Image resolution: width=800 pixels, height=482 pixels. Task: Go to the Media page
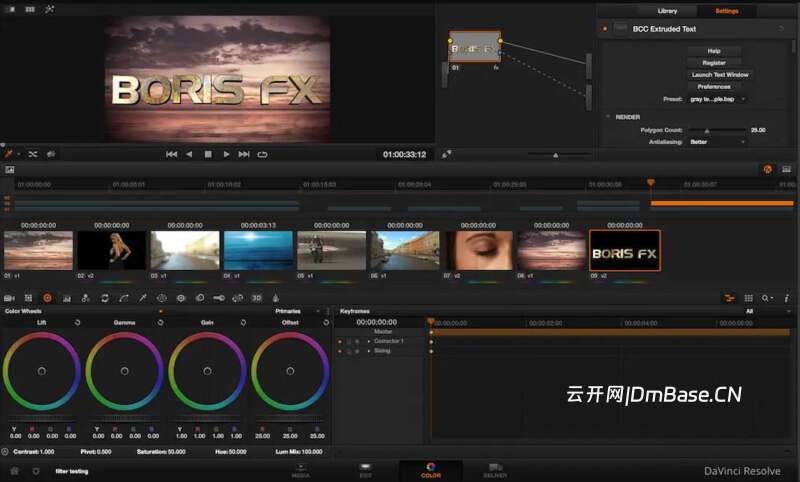301,471
